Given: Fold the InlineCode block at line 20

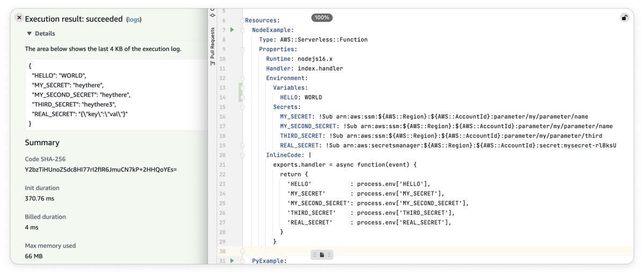Looking at the screenshot, I should click(243, 155).
